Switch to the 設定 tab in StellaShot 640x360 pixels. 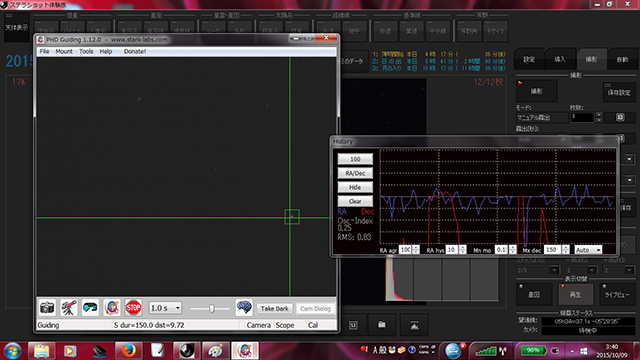point(529,60)
